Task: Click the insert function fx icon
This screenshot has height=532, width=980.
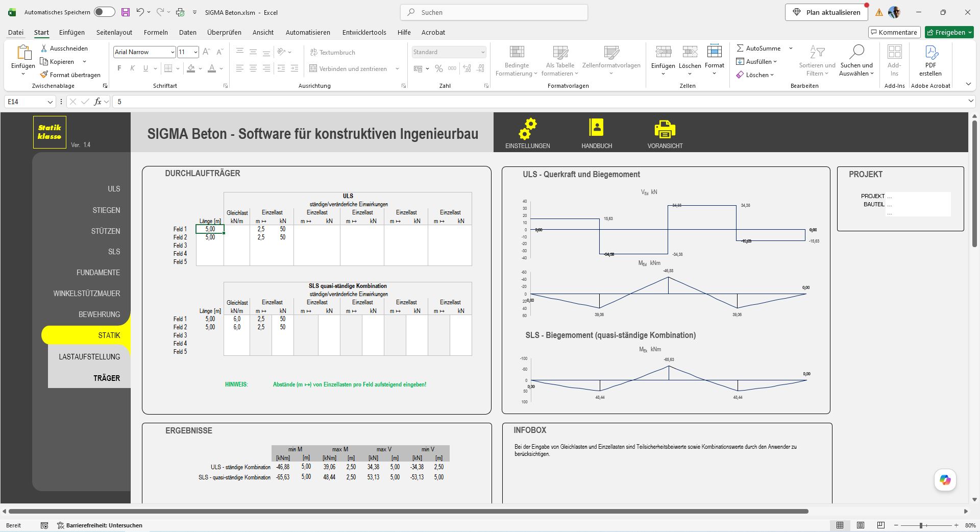Action: [97, 102]
